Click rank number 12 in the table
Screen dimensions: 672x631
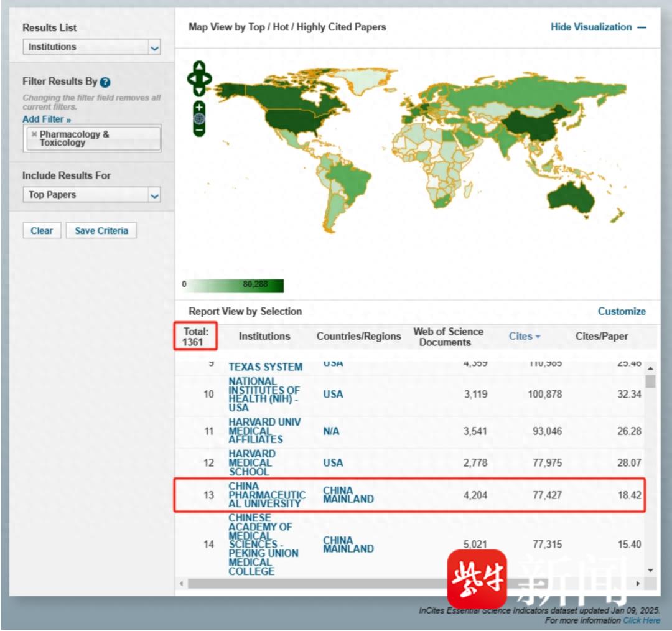pos(208,463)
